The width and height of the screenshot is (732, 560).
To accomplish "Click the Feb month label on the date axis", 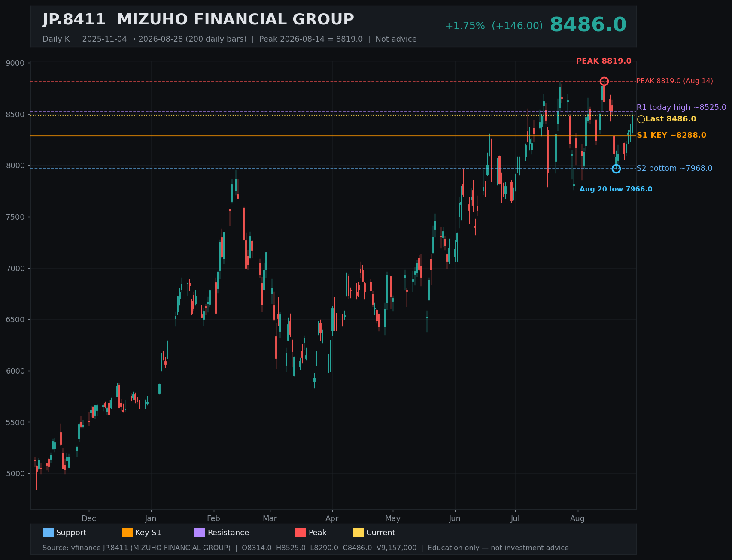I will coord(213,518).
